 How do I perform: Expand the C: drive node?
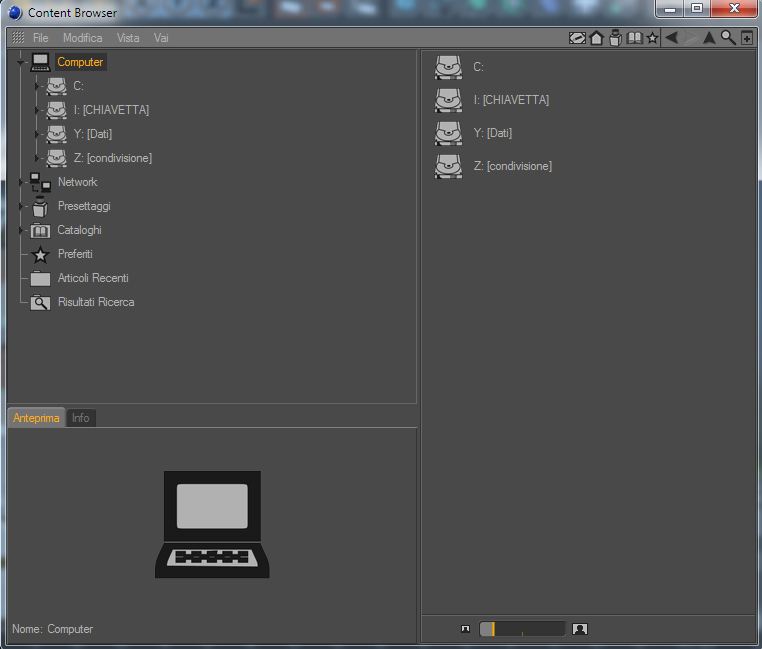(36, 86)
